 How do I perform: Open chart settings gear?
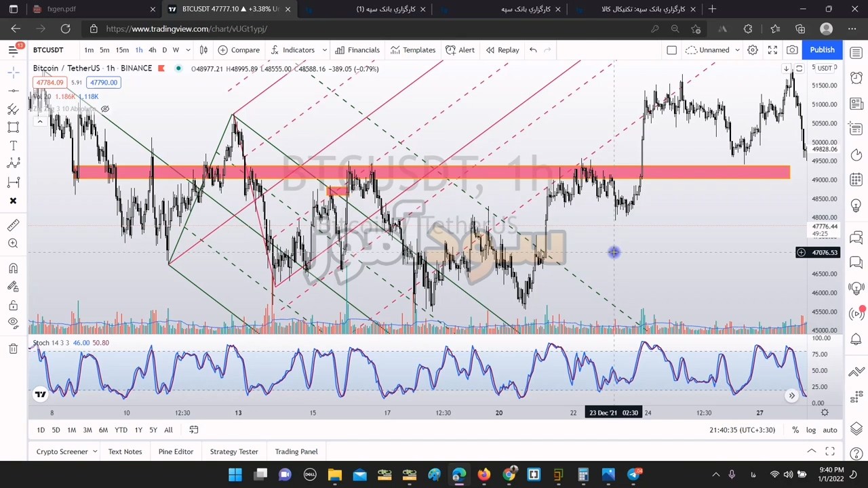click(753, 49)
